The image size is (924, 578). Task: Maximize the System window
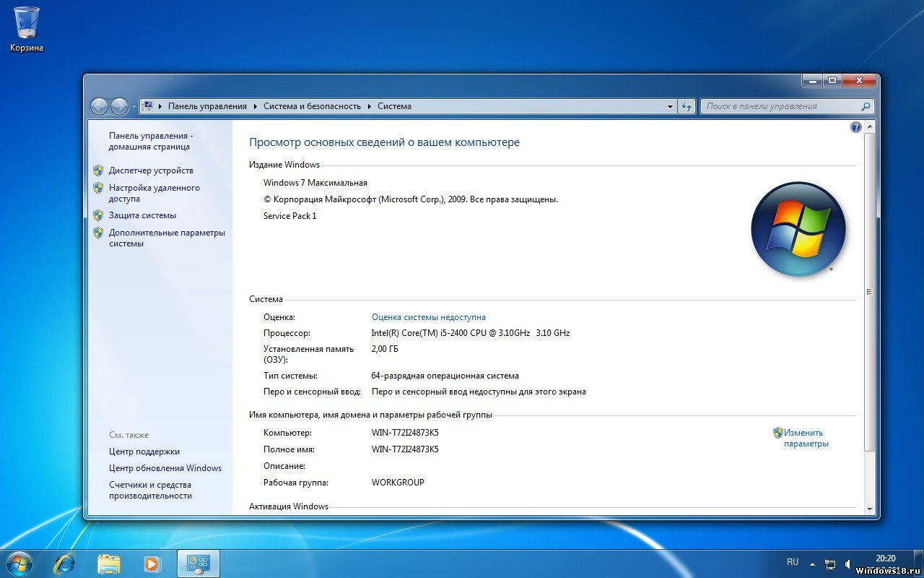pyautogui.click(x=832, y=81)
